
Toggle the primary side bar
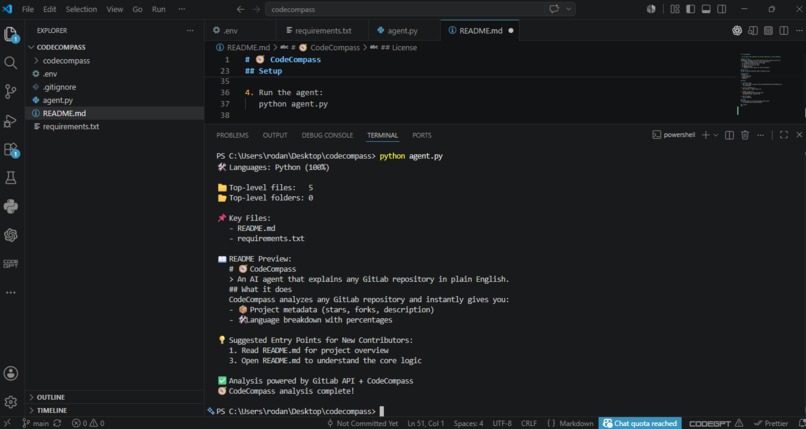690,9
